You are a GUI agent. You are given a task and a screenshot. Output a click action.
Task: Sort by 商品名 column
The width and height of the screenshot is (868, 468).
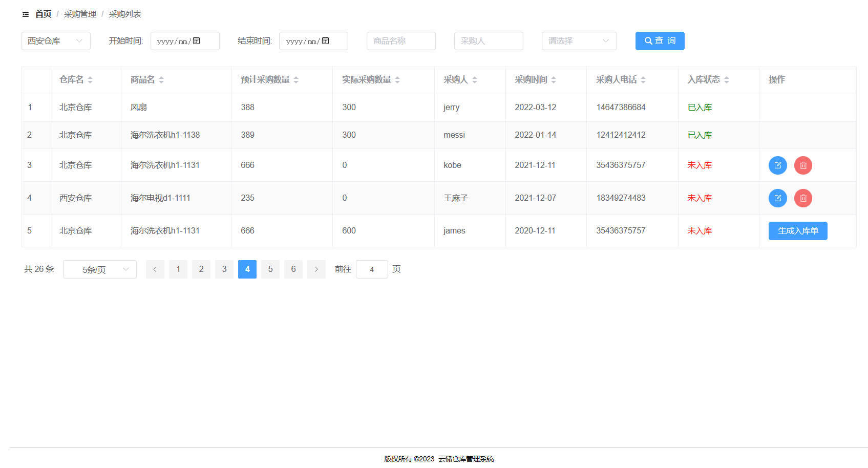[161, 80]
